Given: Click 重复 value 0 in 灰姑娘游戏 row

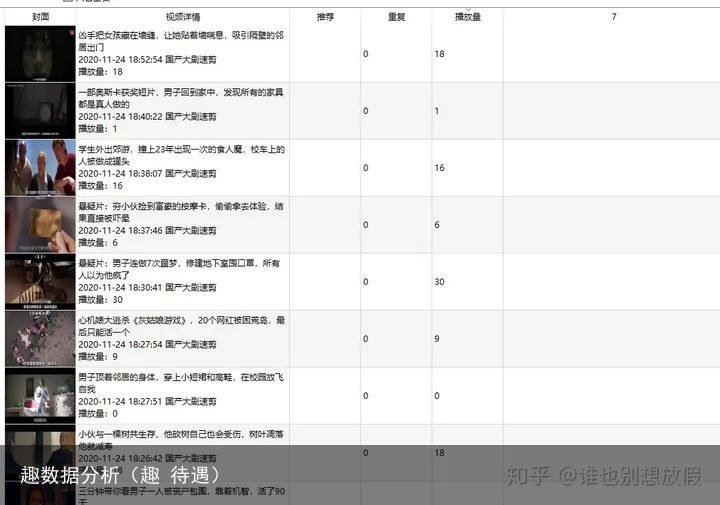Looking at the screenshot, I should (366, 338).
